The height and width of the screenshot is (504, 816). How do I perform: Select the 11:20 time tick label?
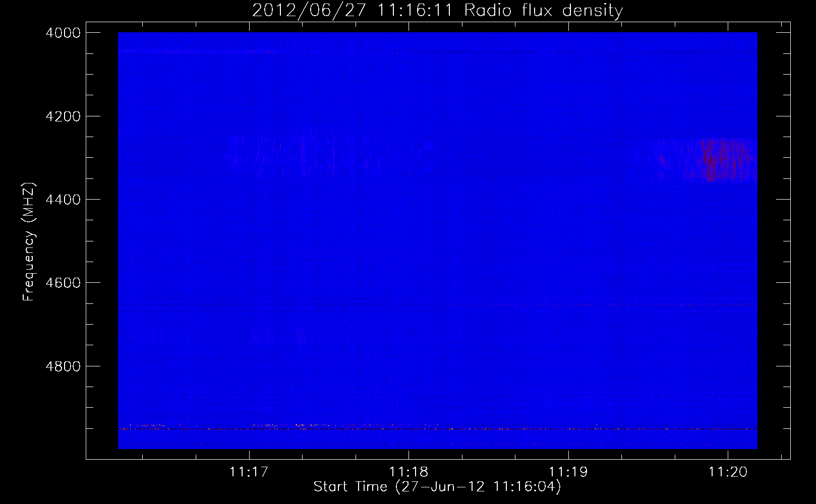(x=728, y=472)
